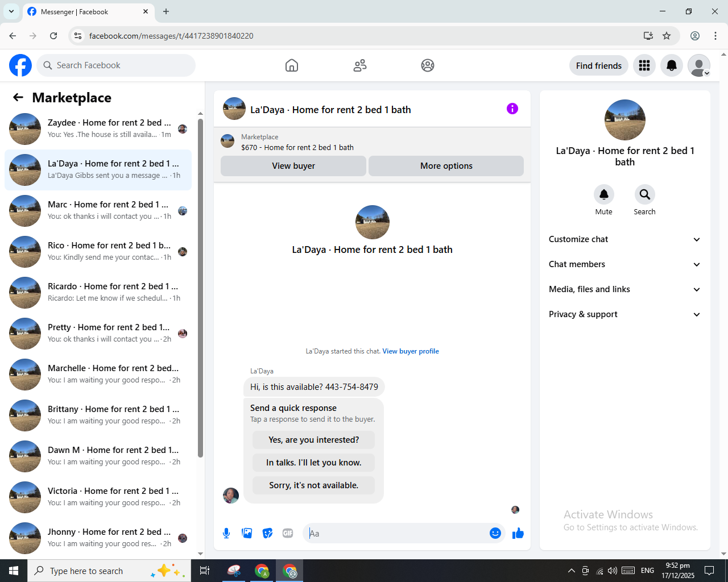Click La'Daya's sender avatar beside message
728x582 pixels.
click(x=231, y=495)
